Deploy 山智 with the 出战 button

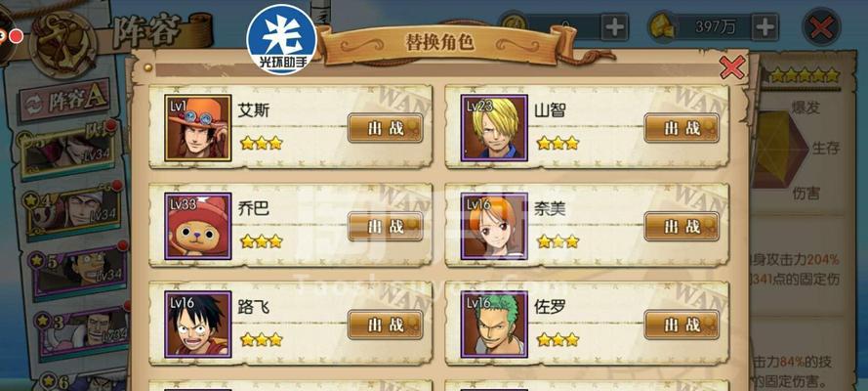click(682, 128)
